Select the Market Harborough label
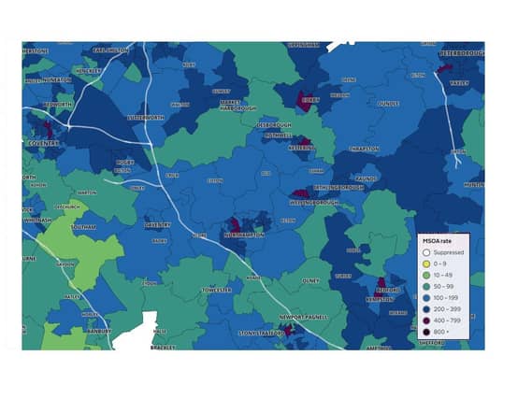This screenshot has height=399, width=532. (237, 106)
